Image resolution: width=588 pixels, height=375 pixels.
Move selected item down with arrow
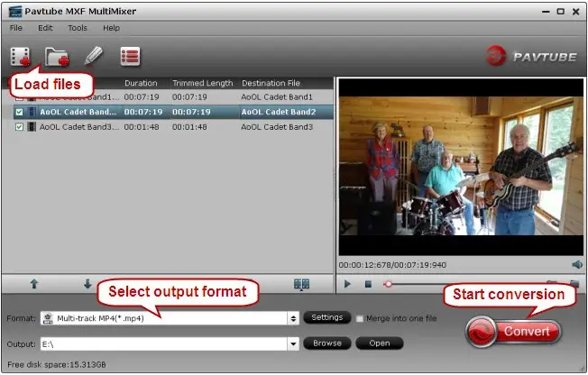pyautogui.click(x=87, y=283)
